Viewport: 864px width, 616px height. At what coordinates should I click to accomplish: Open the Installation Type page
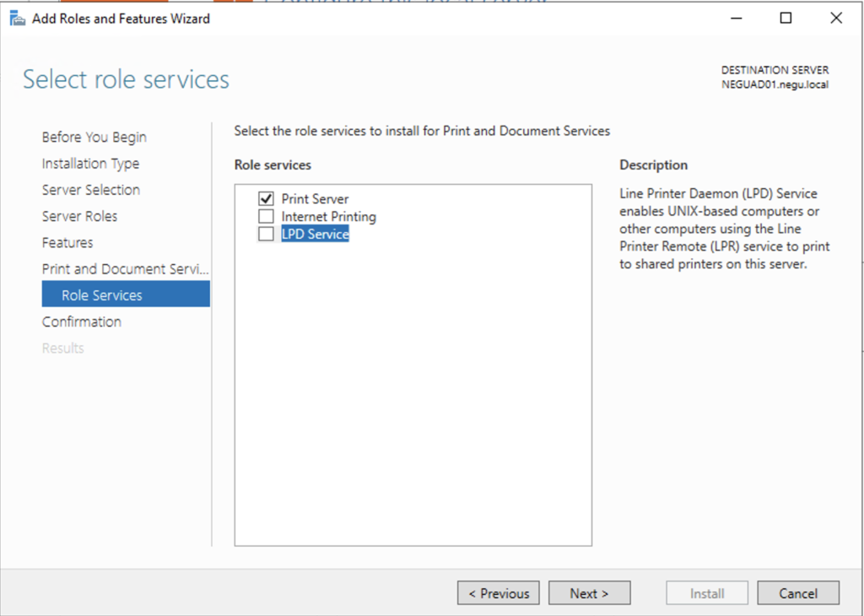coord(90,163)
